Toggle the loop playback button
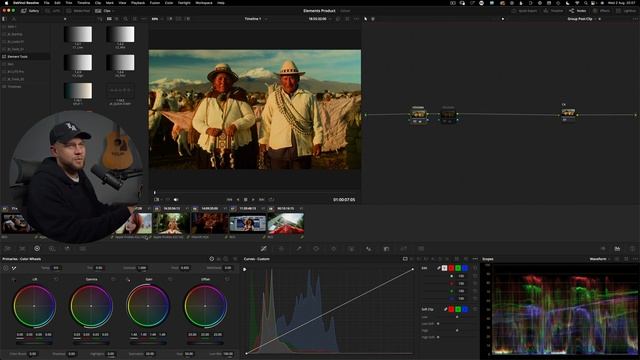The height and width of the screenshot is (360, 640). [x=271, y=200]
